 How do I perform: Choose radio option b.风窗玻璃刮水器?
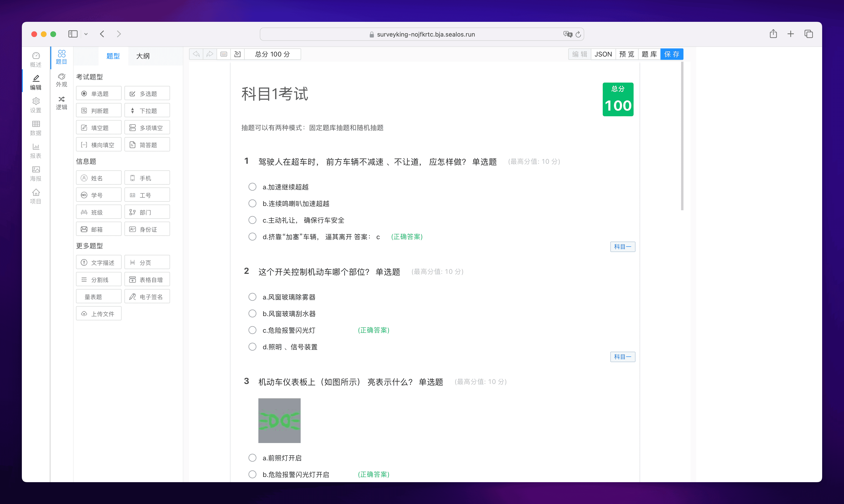tap(252, 313)
